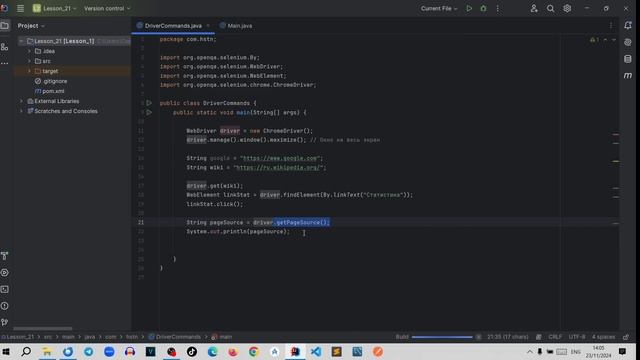Open the main menu hamburger icon
The image size is (640, 360).
(20, 8)
